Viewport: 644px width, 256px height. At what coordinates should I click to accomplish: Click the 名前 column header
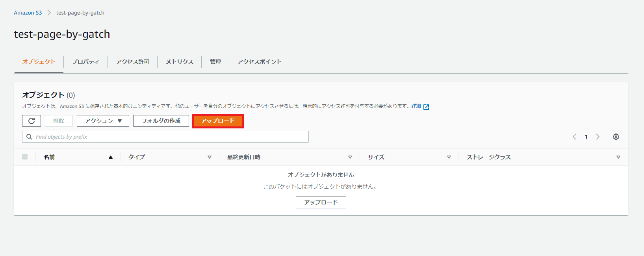tap(49, 157)
